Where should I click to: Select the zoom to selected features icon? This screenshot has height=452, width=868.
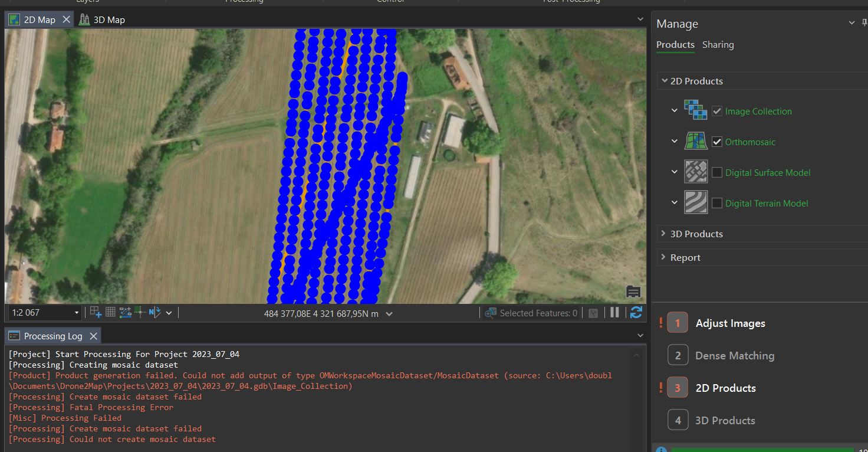(490, 313)
